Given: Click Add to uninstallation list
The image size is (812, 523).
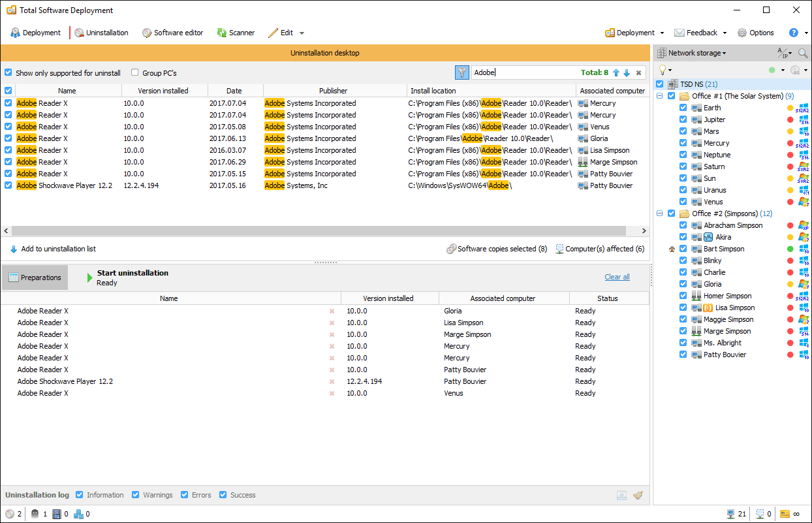Looking at the screenshot, I should point(53,249).
